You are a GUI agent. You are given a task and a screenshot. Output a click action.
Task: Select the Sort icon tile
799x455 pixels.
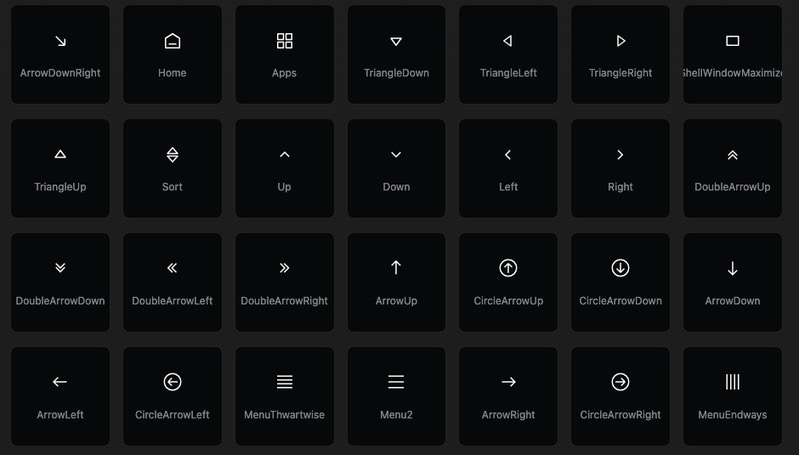click(x=172, y=169)
